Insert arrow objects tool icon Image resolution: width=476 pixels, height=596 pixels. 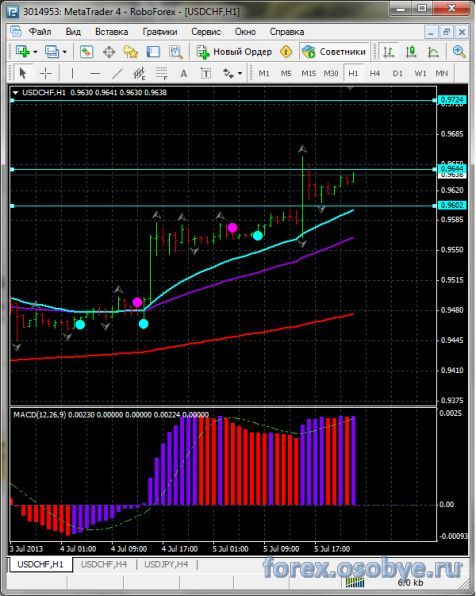(228, 73)
